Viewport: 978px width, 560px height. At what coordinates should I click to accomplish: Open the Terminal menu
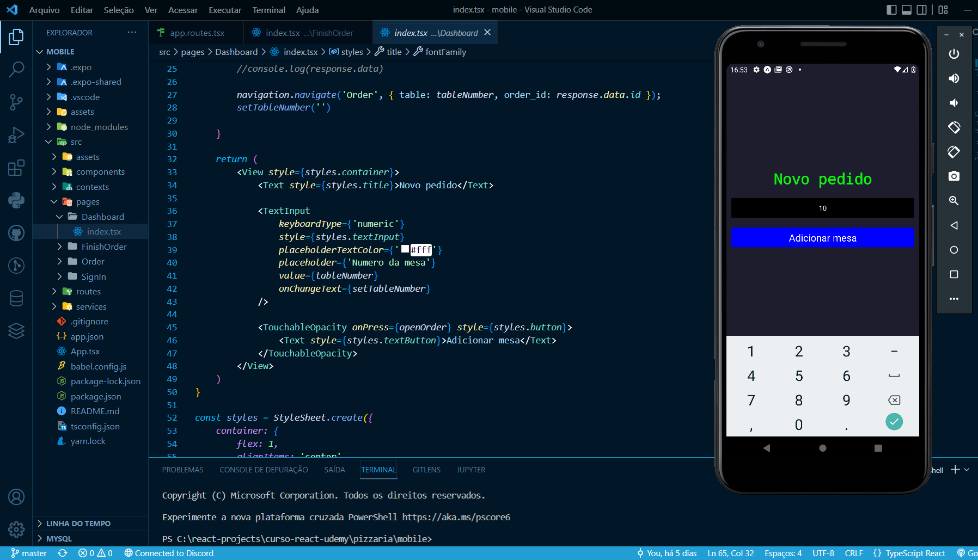(269, 10)
